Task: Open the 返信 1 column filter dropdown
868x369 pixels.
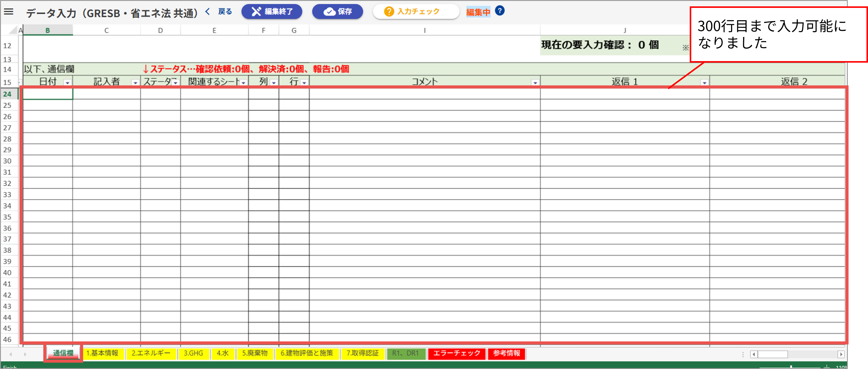Action: tap(704, 83)
